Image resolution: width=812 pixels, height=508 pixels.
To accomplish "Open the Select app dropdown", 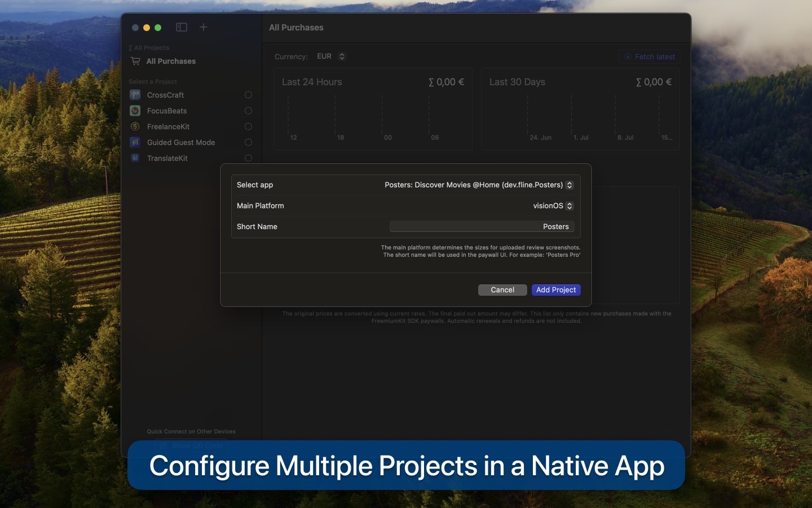I will pyautogui.click(x=479, y=185).
